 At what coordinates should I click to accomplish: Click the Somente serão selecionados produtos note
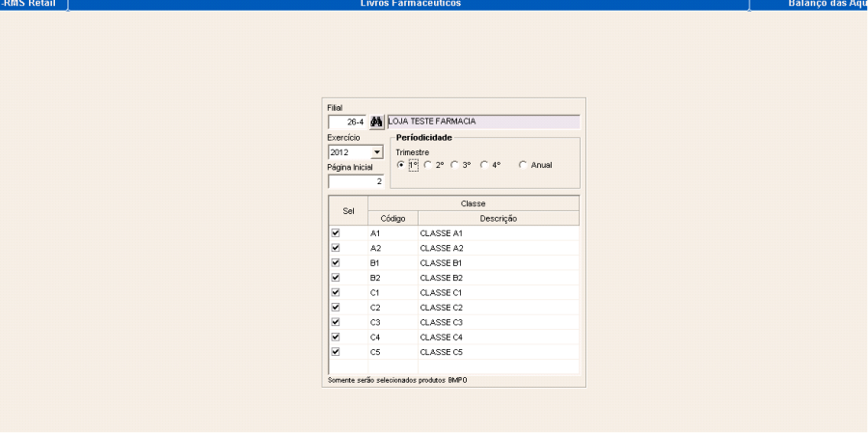(397, 380)
